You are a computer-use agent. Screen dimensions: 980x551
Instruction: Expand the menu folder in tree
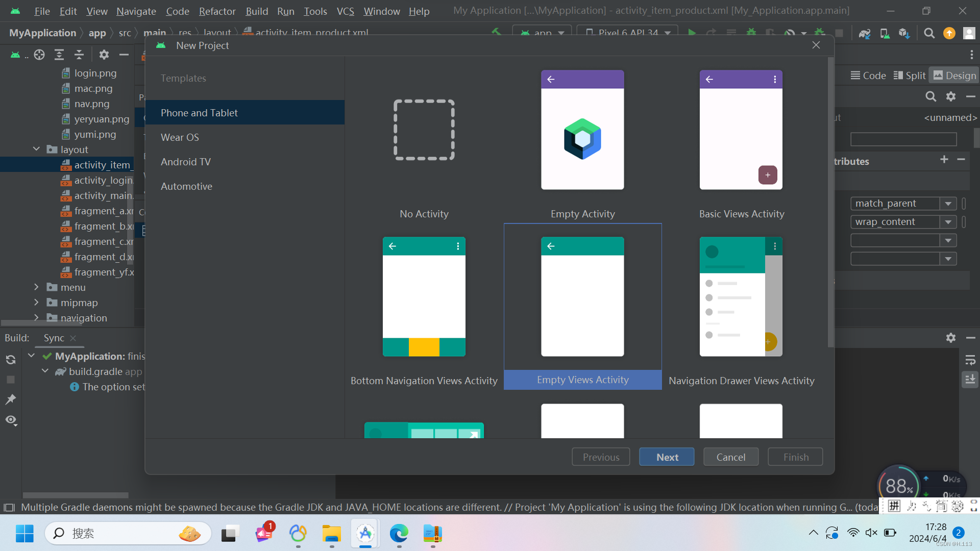tap(36, 287)
